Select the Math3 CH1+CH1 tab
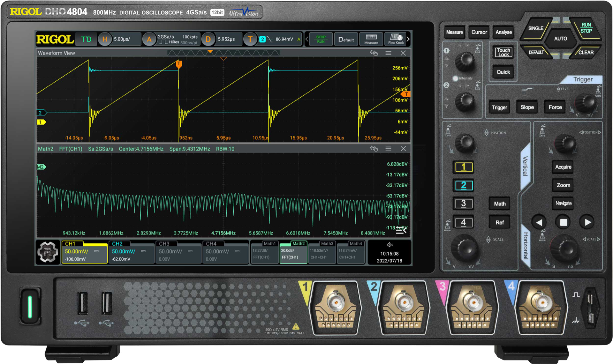The image size is (613, 364). pyautogui.click(x=322, y=252)
